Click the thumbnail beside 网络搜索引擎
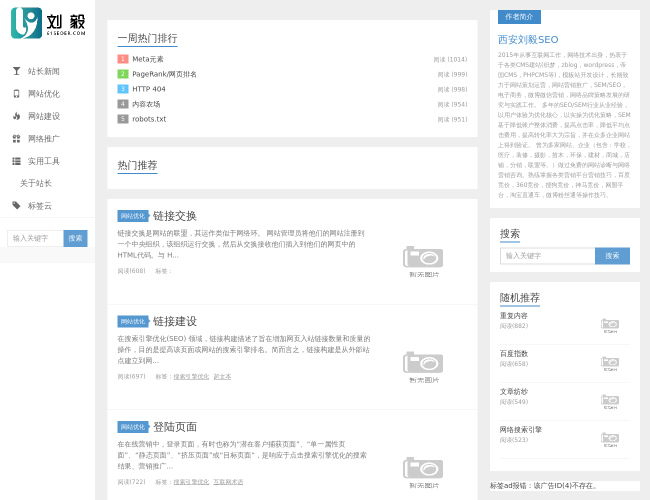 tap(610, 439)
